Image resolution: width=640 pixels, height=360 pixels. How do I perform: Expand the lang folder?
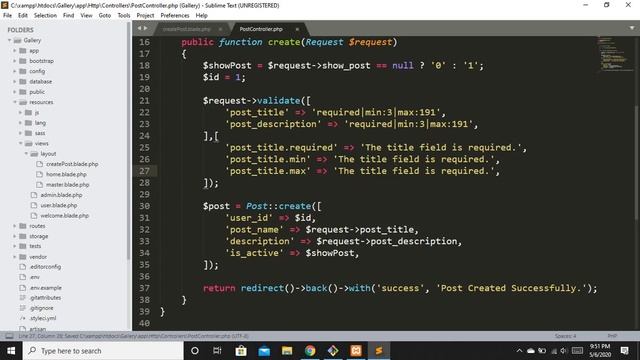[20, 123]
